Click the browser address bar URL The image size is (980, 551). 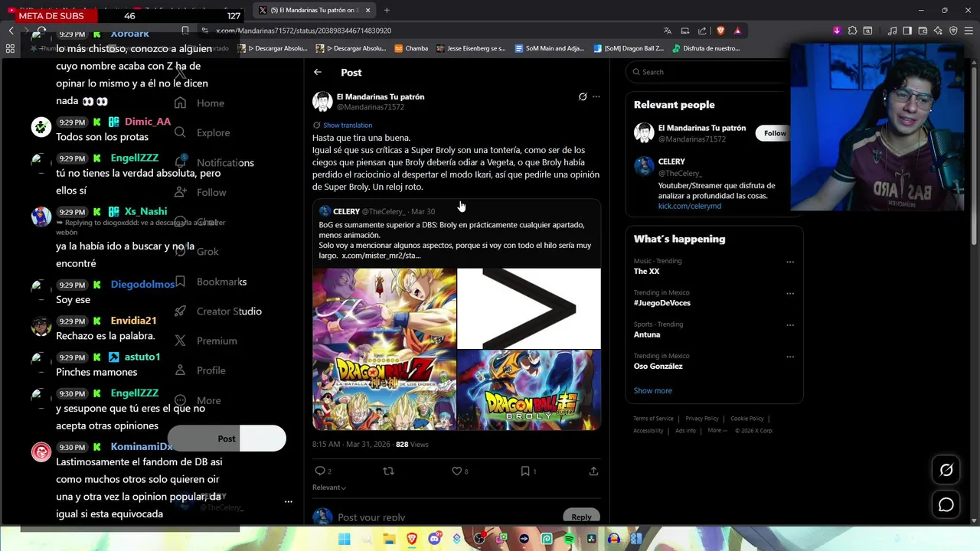coord(303,31)
